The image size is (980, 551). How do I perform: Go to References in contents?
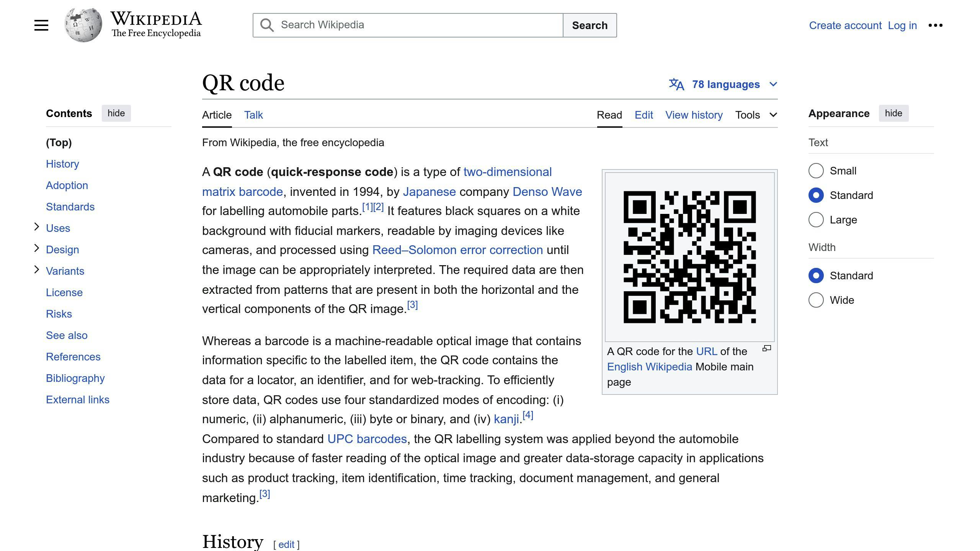coord(73,357)
